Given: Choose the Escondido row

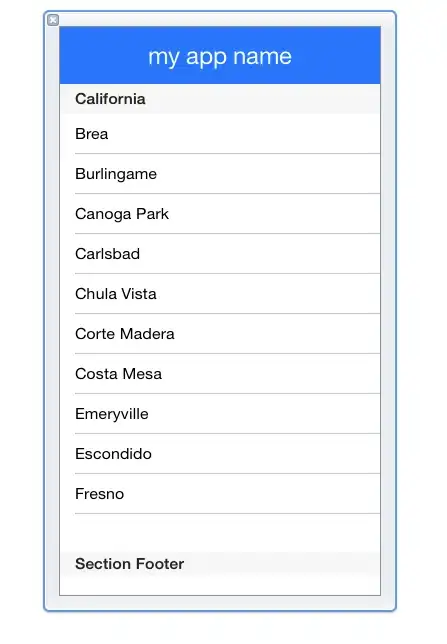Looking at the screenshot, I should tap(220, 453).
